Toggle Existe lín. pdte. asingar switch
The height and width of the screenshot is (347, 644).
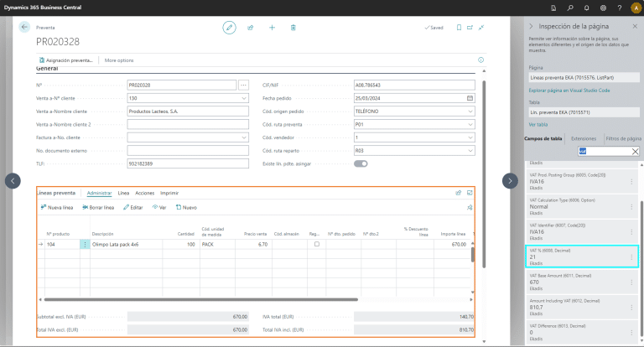point(361,163)
